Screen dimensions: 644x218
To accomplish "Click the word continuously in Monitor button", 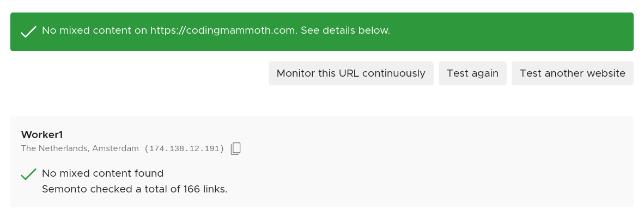I will point(393,73).
